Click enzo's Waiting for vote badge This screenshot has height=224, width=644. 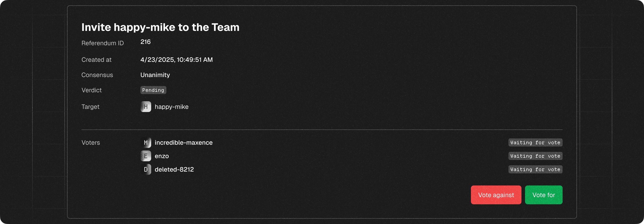[535, 156]
